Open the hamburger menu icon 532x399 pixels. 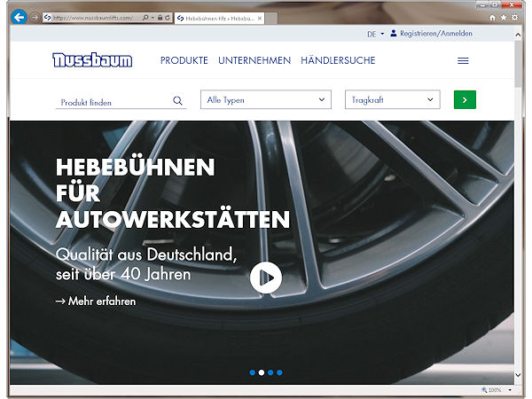(463, 60)
